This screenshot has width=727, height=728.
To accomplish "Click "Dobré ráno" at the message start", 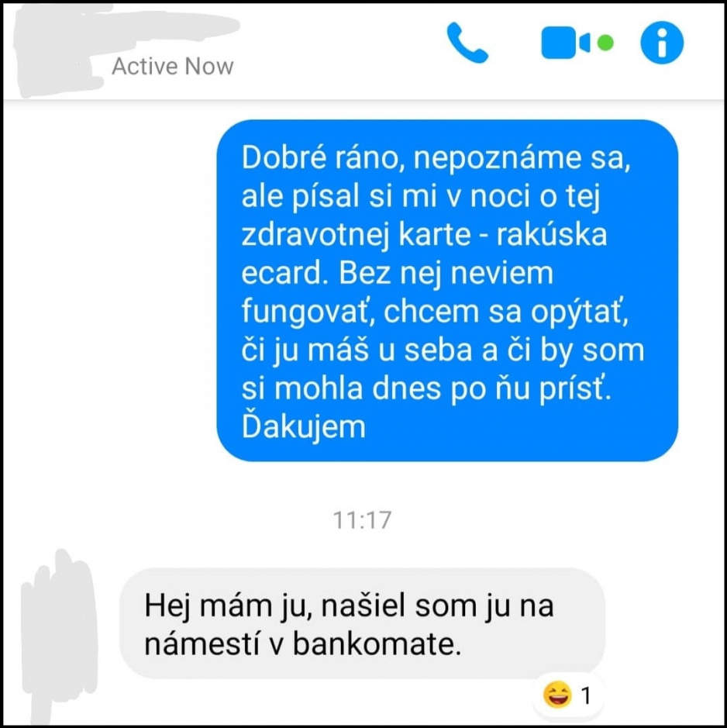I will coord(320,157).
